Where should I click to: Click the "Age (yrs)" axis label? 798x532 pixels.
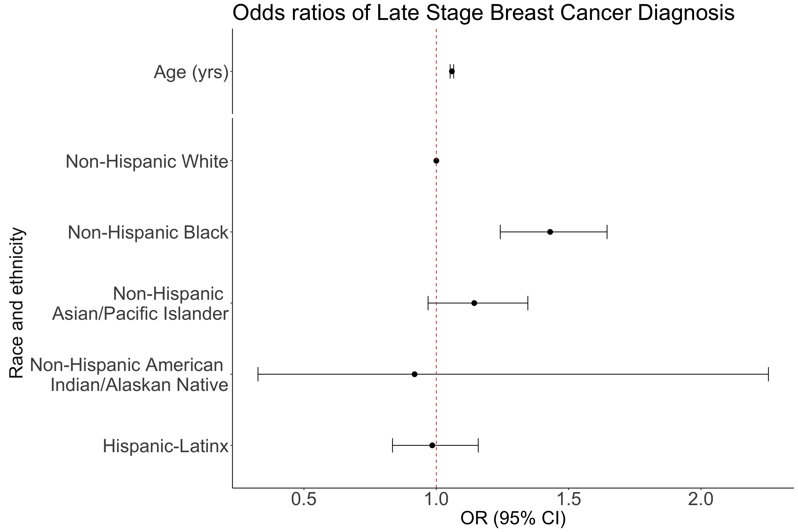[x=191, y=72]
